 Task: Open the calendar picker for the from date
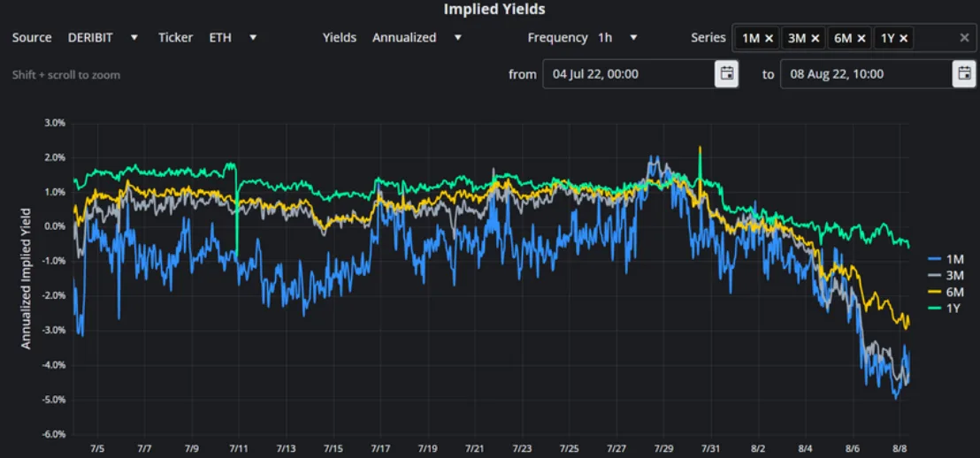[726, 73]
